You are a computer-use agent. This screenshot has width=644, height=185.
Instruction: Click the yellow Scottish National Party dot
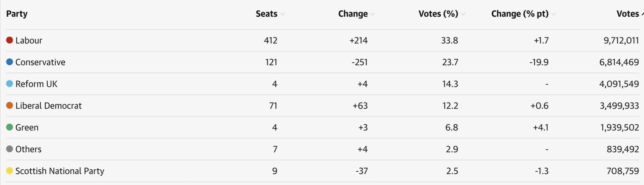click(x=9, y=171)
